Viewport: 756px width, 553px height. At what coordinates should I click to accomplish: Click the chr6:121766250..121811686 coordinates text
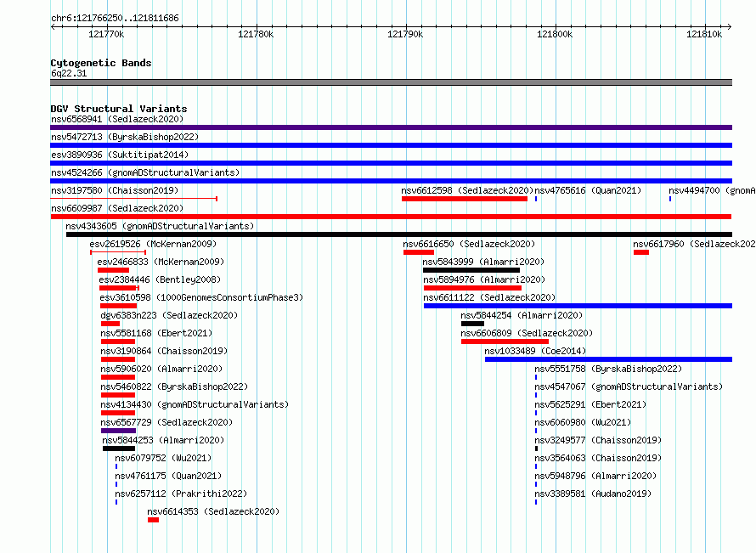115,19
